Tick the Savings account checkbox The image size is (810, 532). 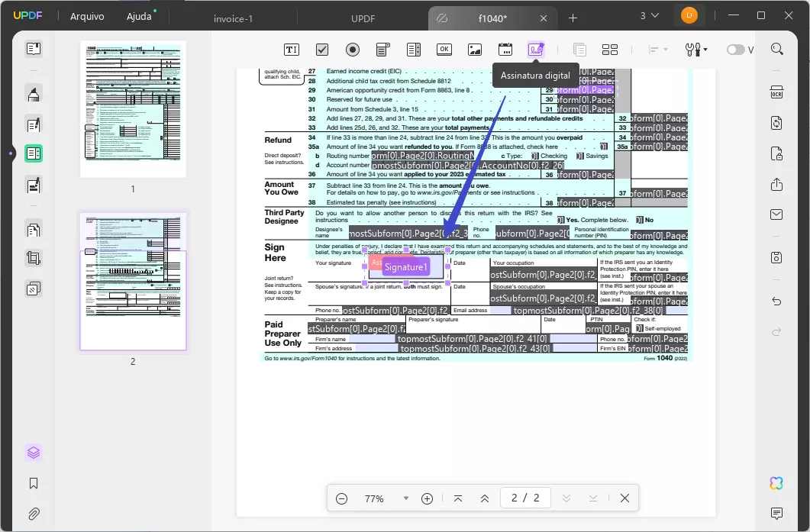coord(580,156)
